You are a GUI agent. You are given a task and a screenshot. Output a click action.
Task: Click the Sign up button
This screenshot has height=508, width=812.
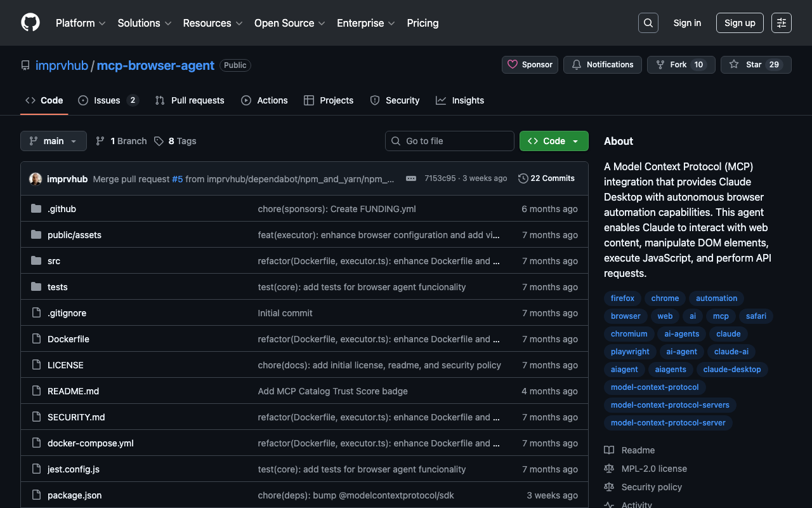click(x=740, y=23)
